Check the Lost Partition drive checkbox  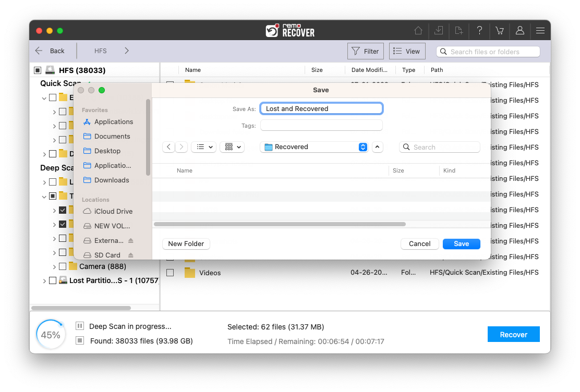(53, 280)
